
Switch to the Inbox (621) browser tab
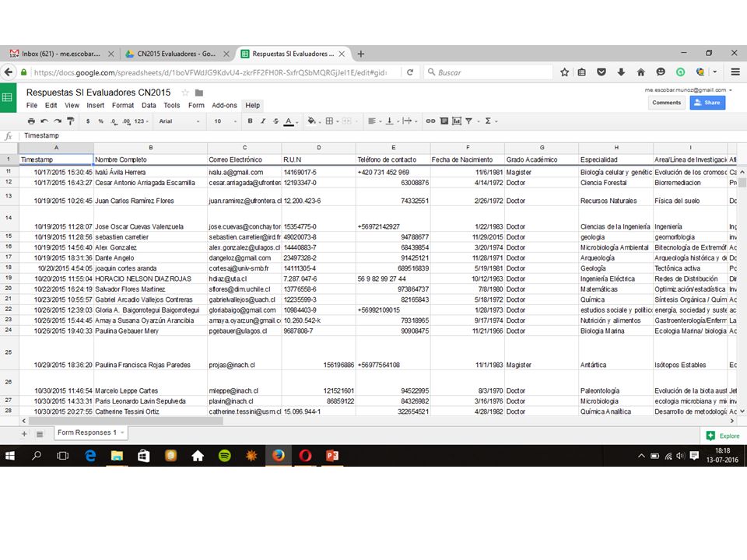click(x=61, y=54)
